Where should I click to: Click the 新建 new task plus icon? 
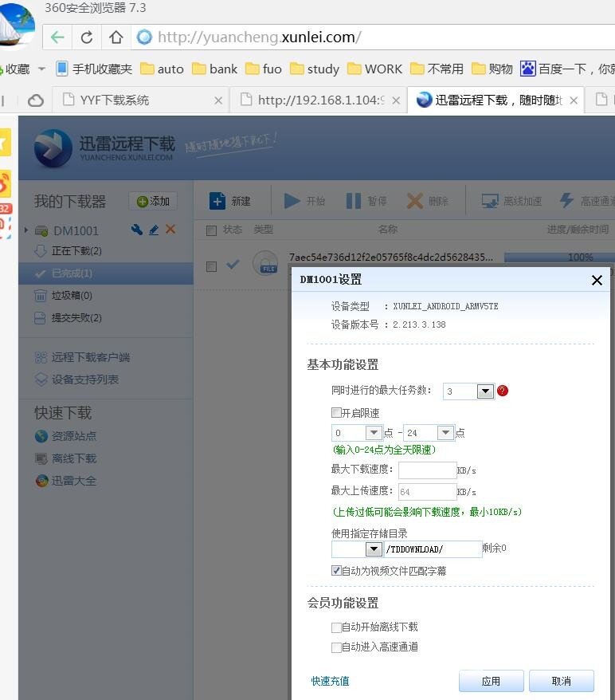pos(217,202)
